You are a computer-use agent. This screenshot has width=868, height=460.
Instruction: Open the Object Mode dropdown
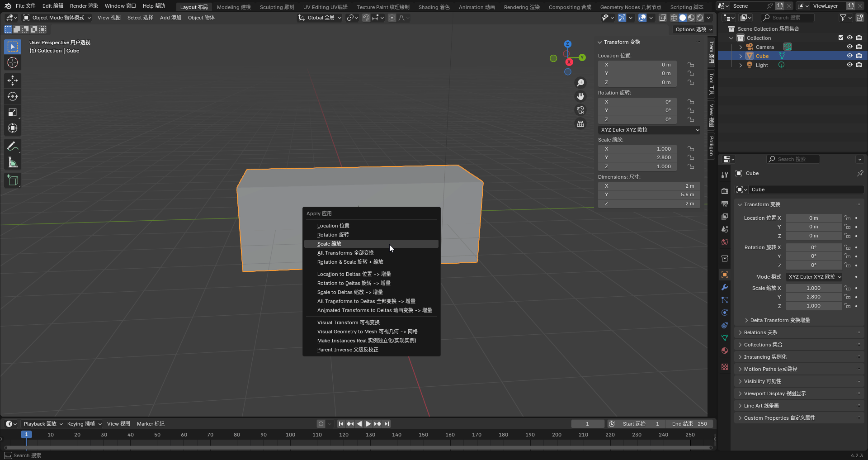(57, 18)
